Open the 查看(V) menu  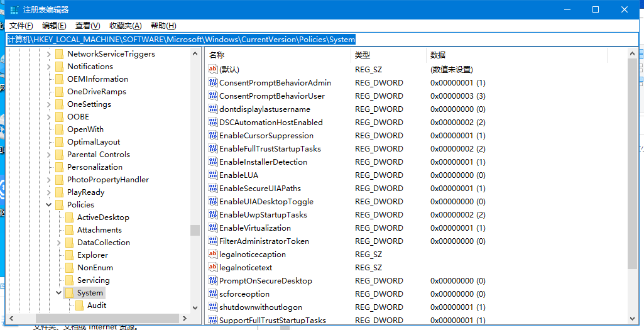click(88, 26)
